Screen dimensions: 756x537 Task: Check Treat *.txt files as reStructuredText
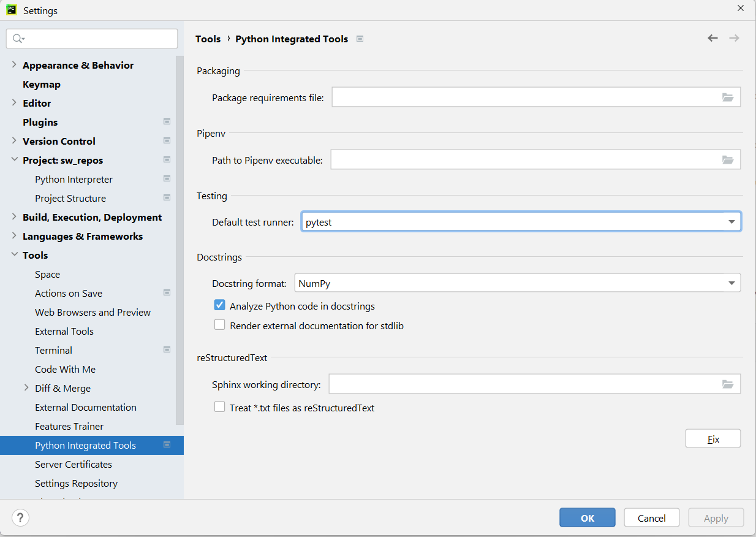220,406
